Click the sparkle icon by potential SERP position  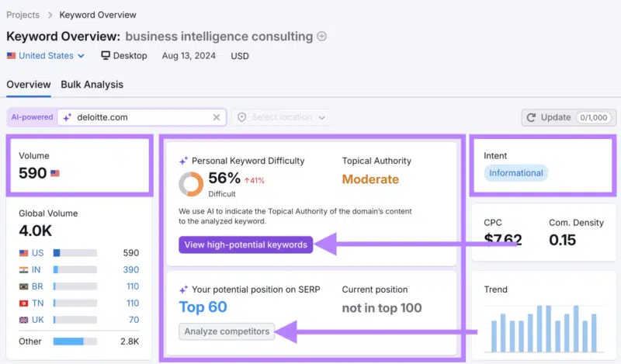pos(183,290)
